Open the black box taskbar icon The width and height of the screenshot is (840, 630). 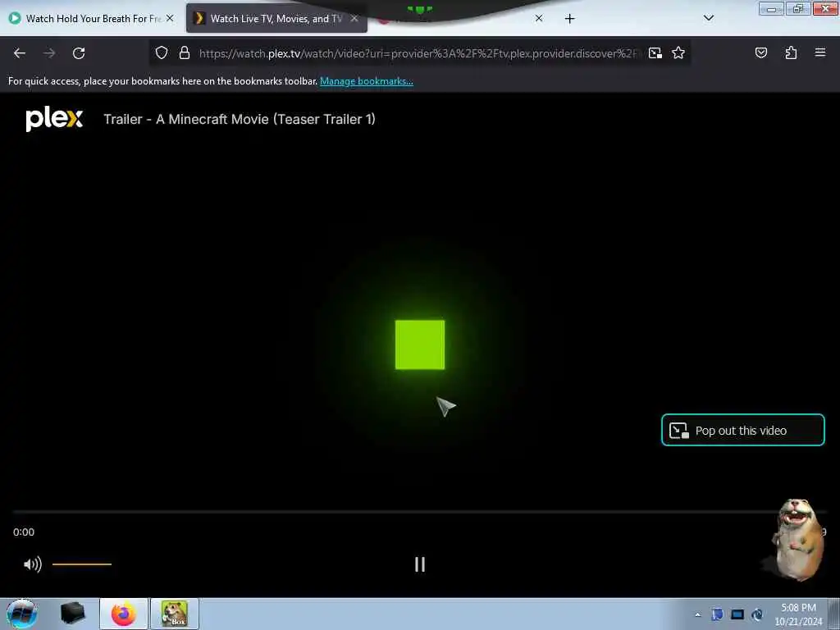73,614
